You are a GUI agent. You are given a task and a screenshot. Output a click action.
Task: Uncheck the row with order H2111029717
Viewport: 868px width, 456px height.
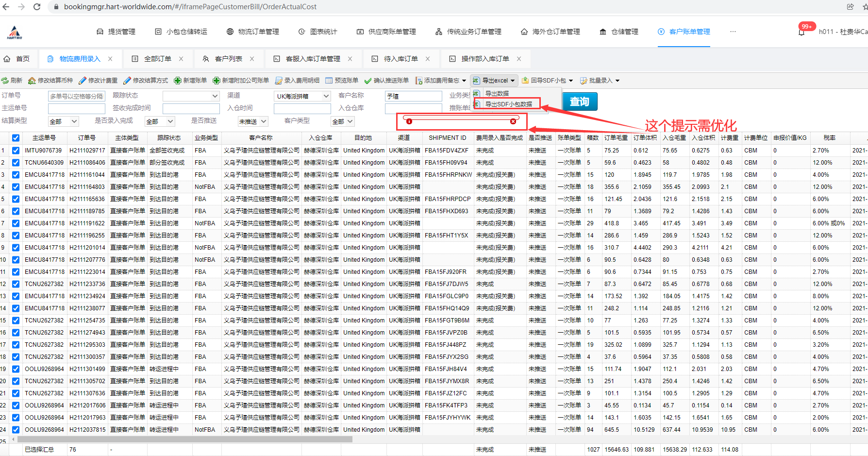coord(16,151)
